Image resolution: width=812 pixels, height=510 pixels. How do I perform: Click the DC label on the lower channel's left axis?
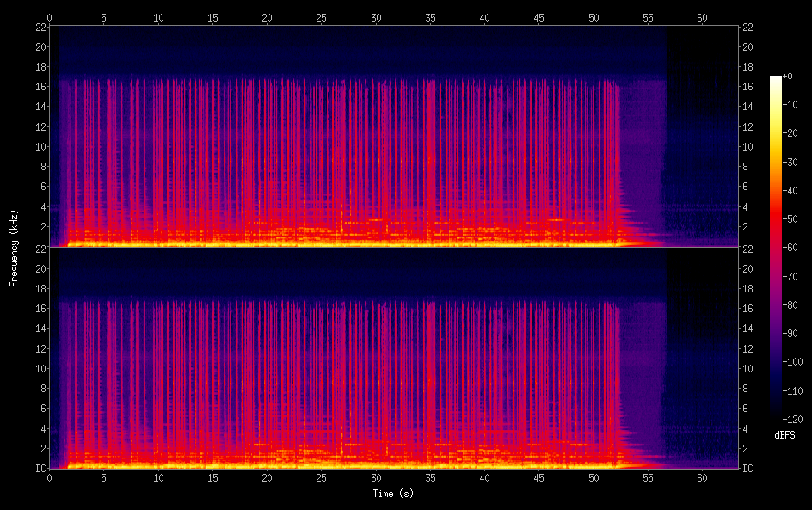point(40,469)
